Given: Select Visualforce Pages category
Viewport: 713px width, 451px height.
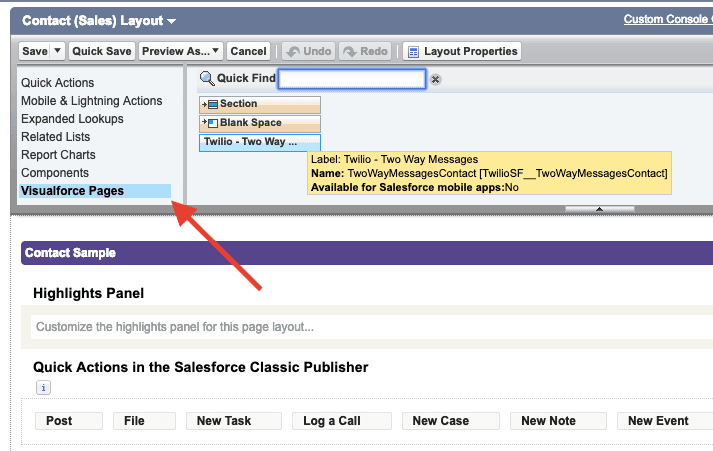Looking at the screenshot, I should coord(73,191).
